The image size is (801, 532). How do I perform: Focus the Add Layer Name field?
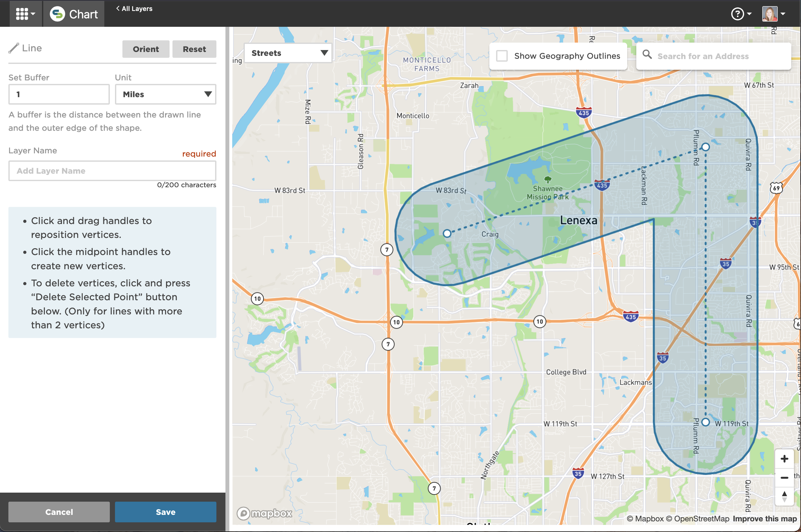[x=112, y=171]
